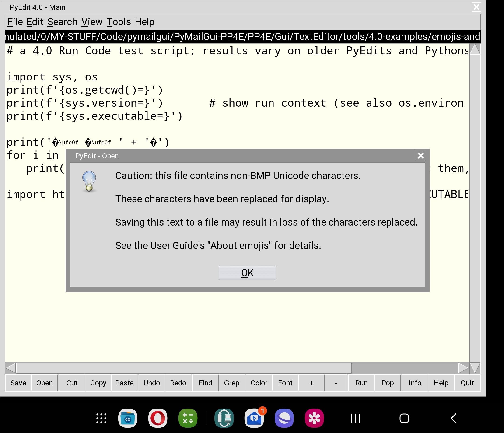
Task: Click OK in the PyEdit Open dialog
Action: coord(247,273)
